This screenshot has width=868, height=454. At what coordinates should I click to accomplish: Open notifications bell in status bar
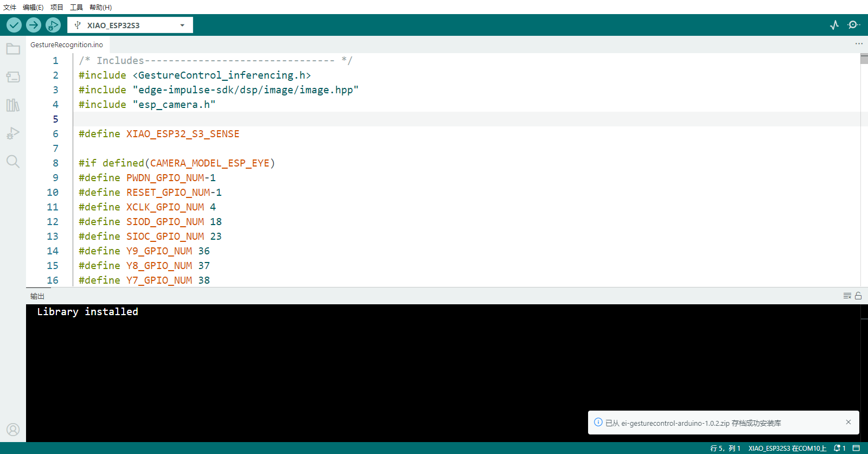coord(840,448)
